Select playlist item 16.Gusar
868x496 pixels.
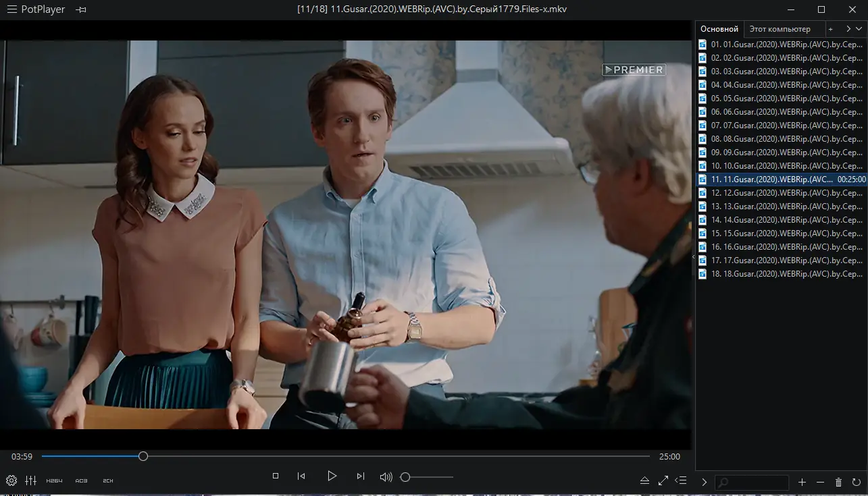pos(782,247)
